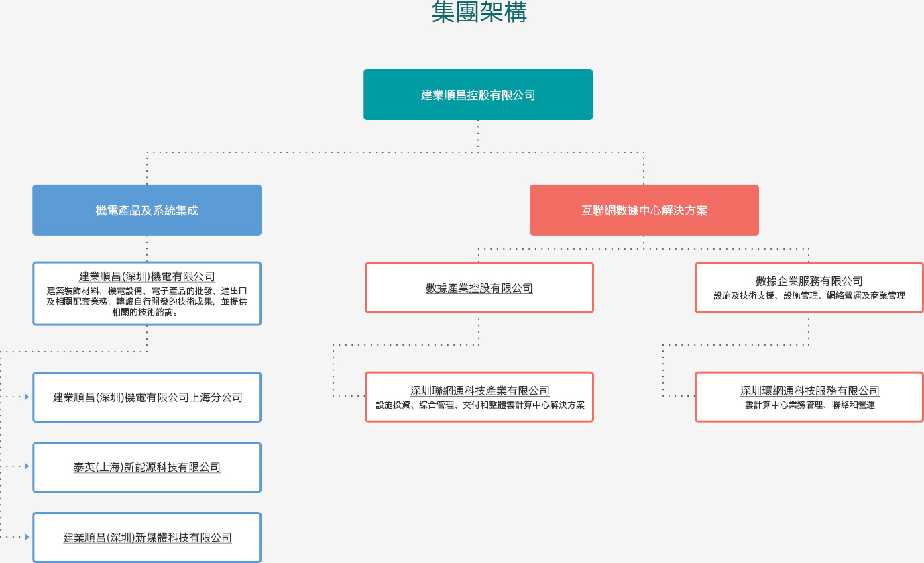Screen dimensions: 924x563
Task: Open 數據企業服務有限公司 link
Action: point(809,281)
